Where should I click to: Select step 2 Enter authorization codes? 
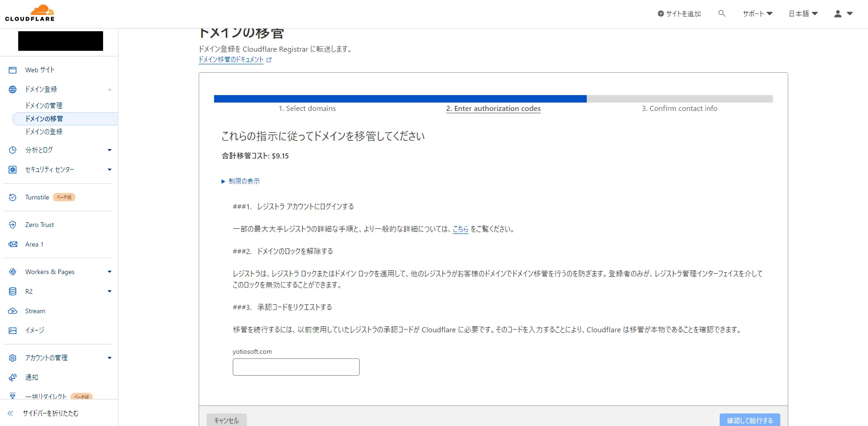click(493, 108)
